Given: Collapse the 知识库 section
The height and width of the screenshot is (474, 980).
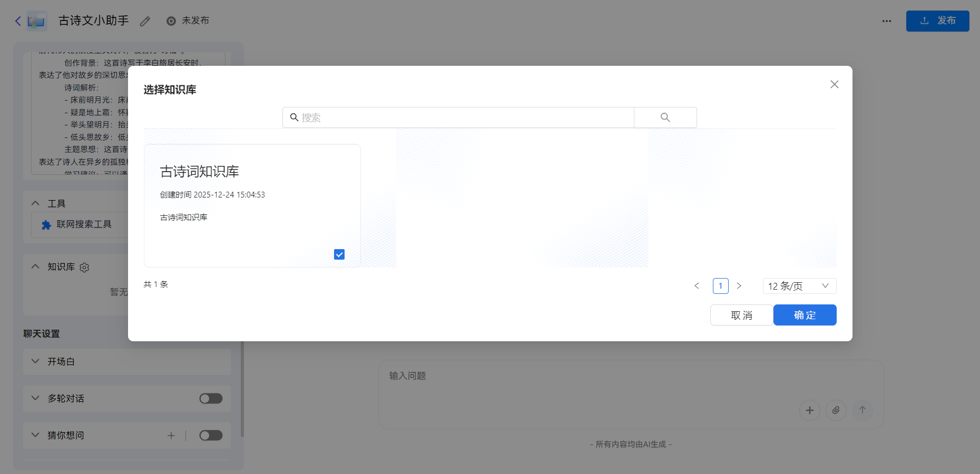Looking at the screenshot, I should pyautogui.click(x=35, y=267).
